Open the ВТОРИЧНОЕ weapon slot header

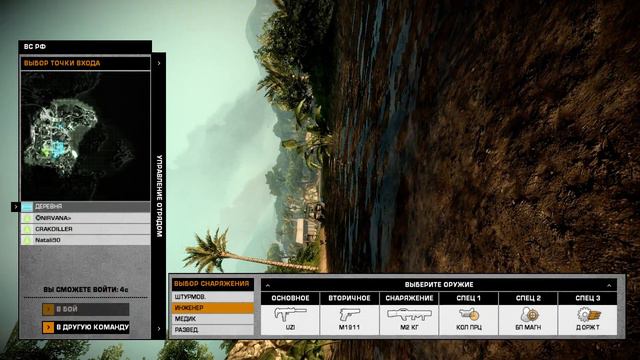(349, 298)
